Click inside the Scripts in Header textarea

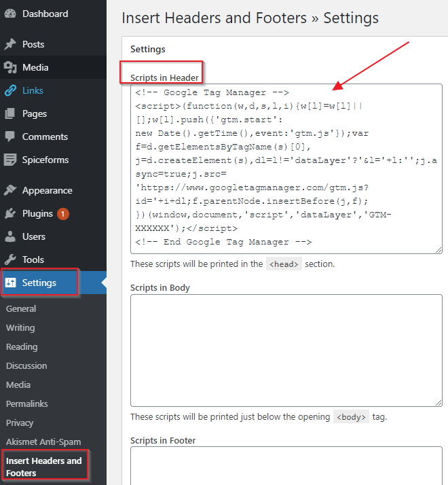point(286,169)
